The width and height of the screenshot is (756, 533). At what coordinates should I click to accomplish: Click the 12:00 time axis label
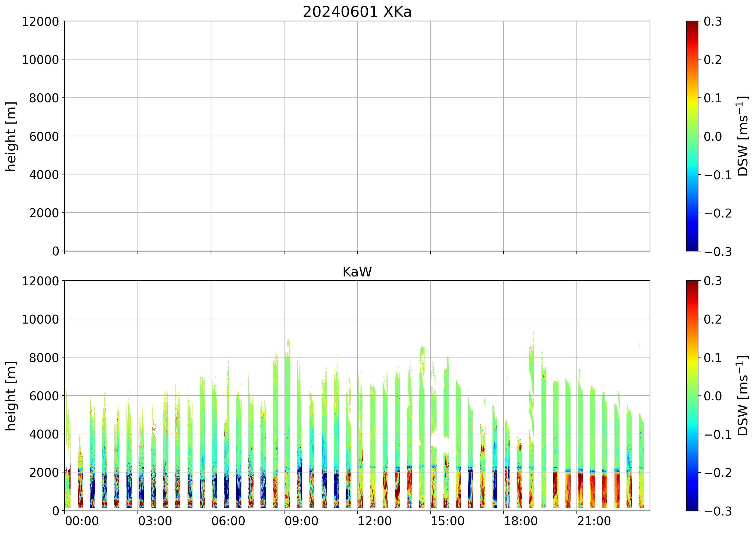374,521
